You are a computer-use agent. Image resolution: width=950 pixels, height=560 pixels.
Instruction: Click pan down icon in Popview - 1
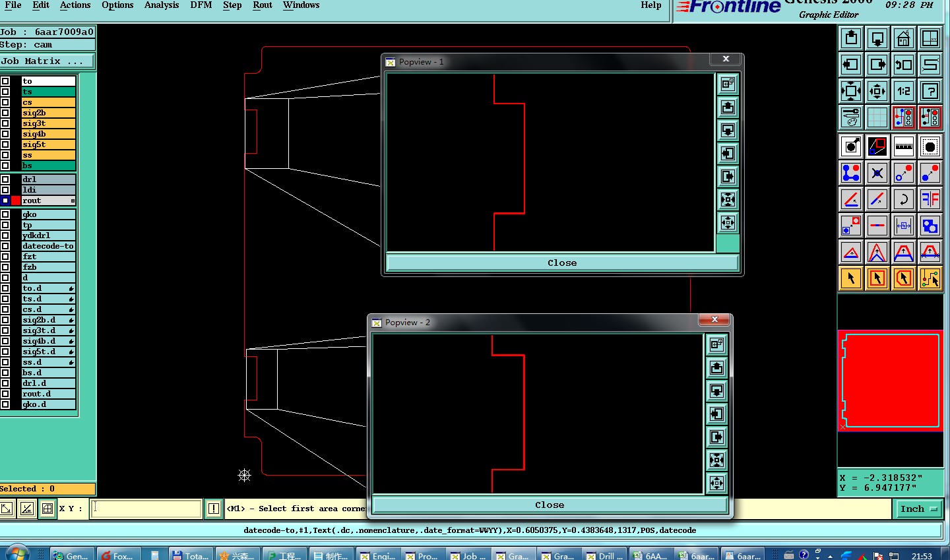tap(728, 131)
